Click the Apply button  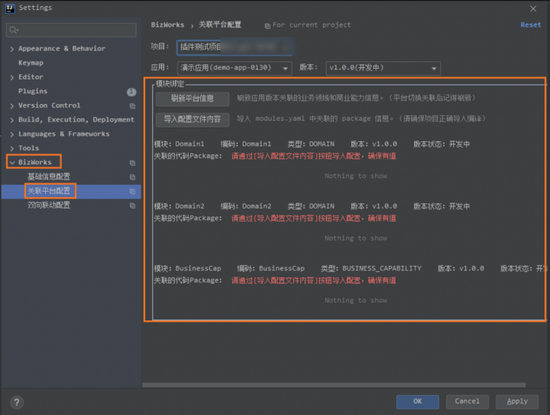[x=517, y=401]
